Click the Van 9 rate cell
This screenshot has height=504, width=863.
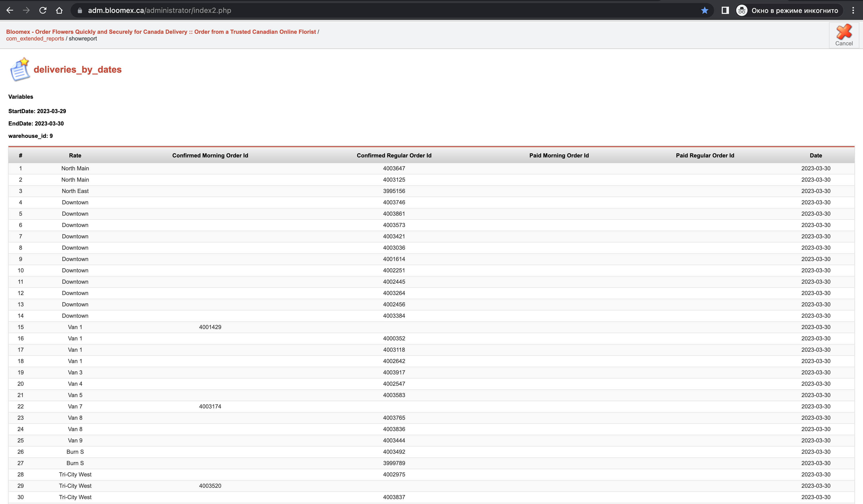[x=75, y=440]
